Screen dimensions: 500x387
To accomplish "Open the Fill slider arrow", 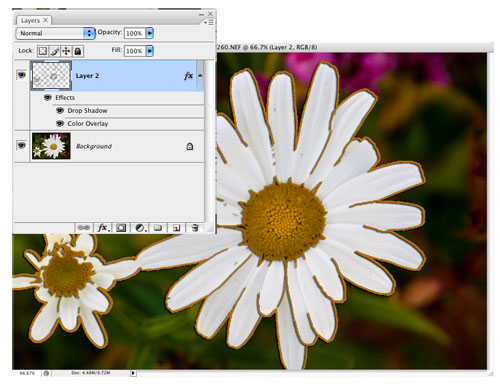I will [150, 51].
